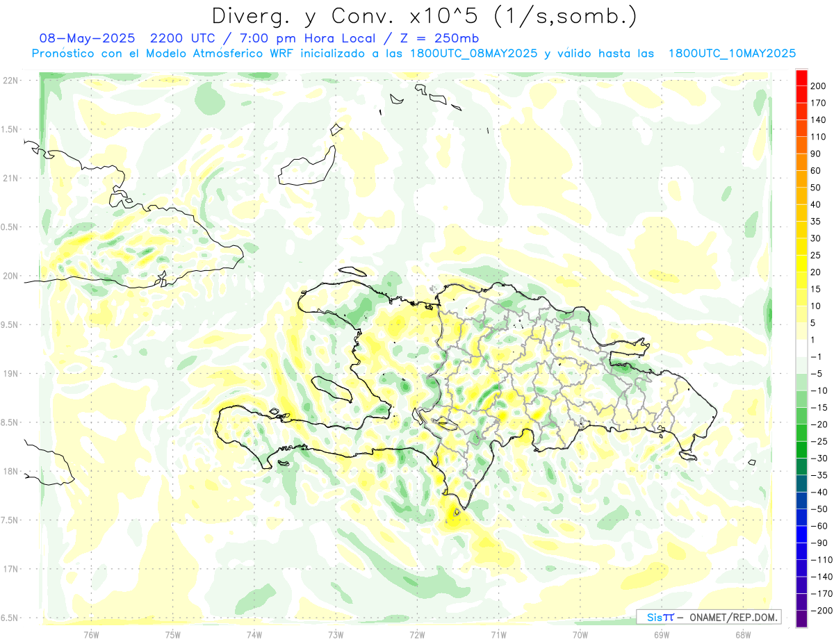Click the "-140" color bar label
The image size is (834, 644).
(820, 577)
